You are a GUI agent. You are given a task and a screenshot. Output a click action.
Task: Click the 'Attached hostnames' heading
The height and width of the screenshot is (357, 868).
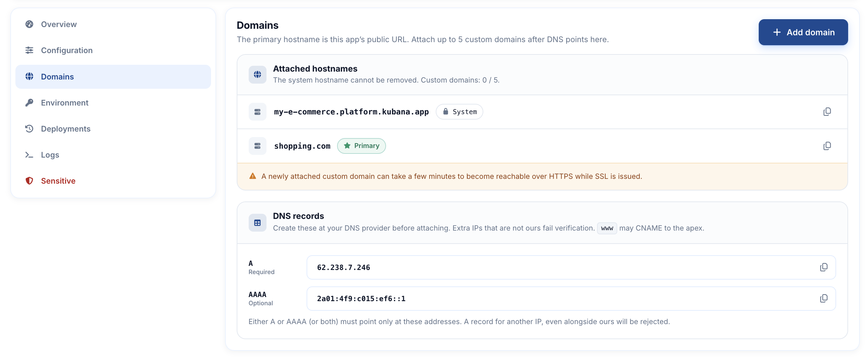315,69
